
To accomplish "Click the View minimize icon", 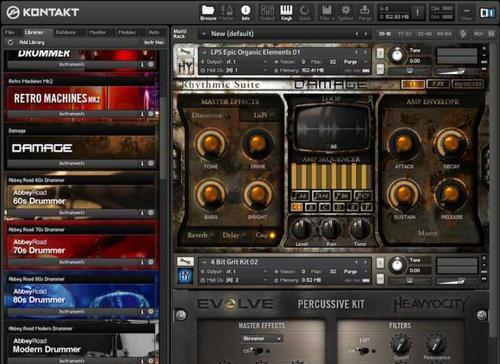I will [466, 13].
